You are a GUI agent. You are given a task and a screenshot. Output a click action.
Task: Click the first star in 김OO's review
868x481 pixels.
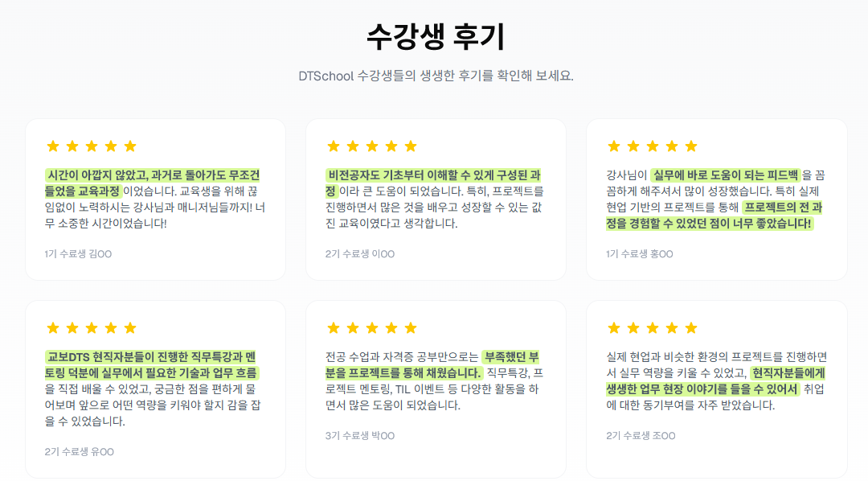53,146
